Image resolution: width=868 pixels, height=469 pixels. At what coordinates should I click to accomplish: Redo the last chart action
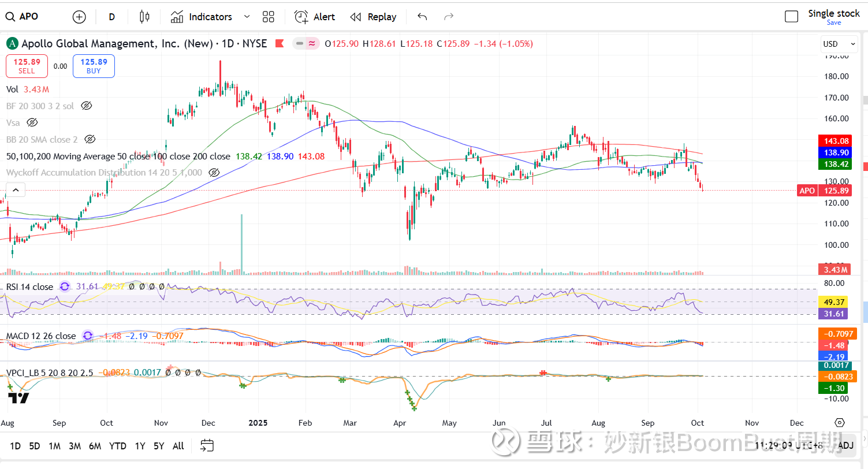(449, 17)
